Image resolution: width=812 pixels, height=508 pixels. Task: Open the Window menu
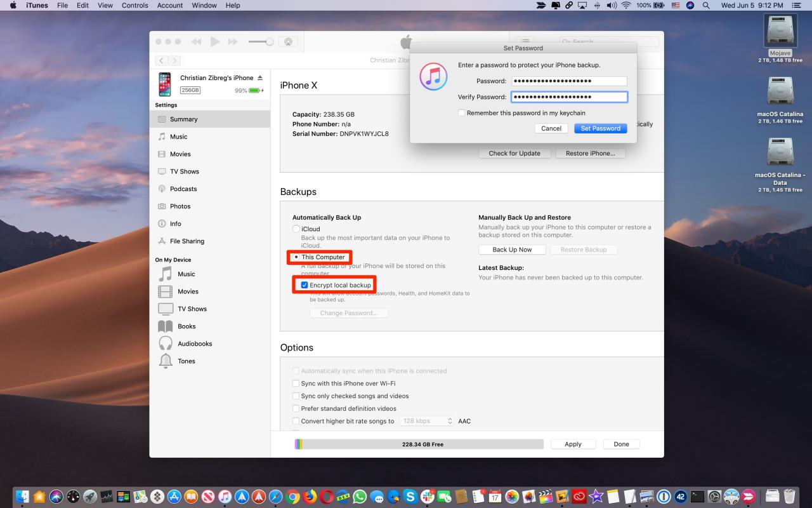(x=204, y=5)
